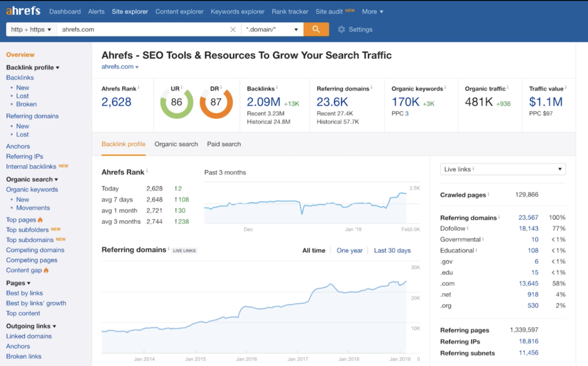Open the Top subfolders sidebar link
This screenshot has height=366, width=588.
[28, 229]
